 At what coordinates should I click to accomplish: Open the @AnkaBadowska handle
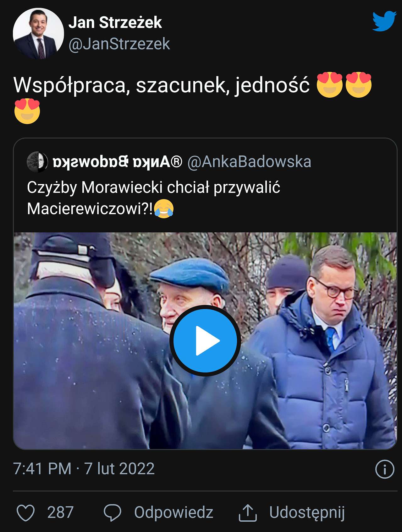pos(249,162)
